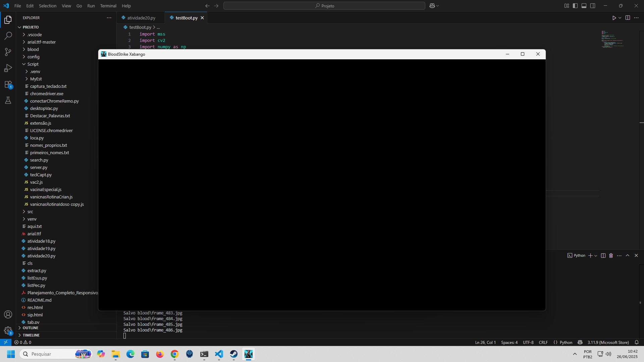Split the editor right
The image size is (644, 362).
pyautogui.click(x=628, y=18)
